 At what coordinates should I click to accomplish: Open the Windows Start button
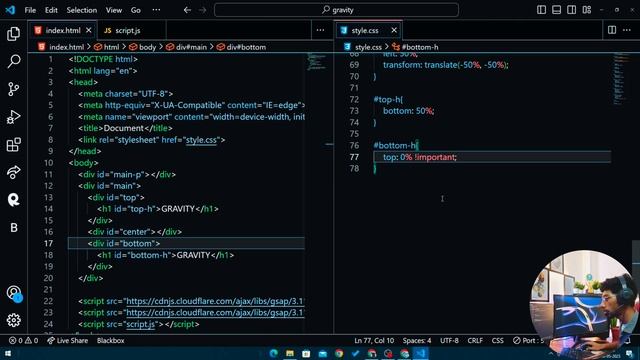point(7,353)
